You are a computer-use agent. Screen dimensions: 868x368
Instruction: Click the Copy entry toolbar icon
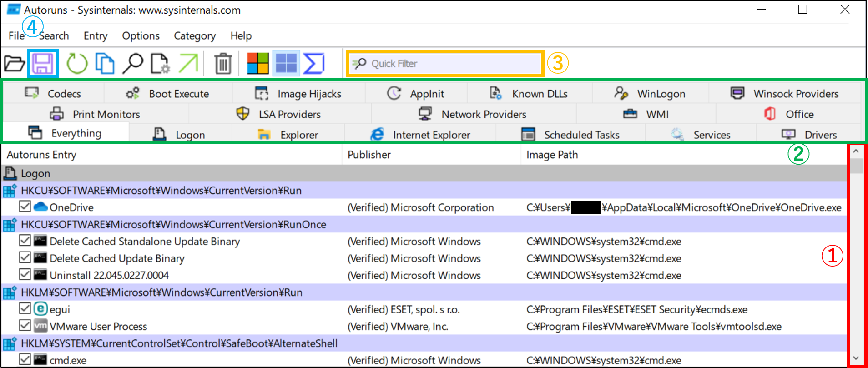point(105,64)
